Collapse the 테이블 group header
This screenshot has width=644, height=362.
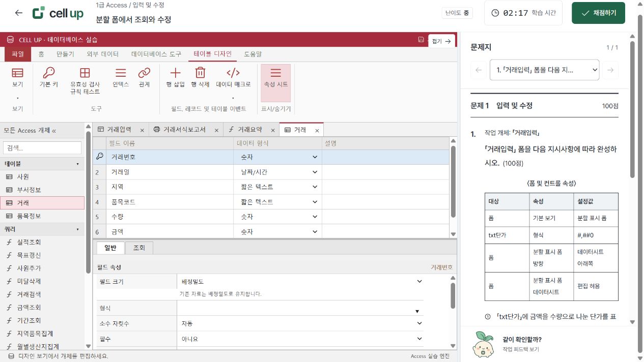(42, 164)
